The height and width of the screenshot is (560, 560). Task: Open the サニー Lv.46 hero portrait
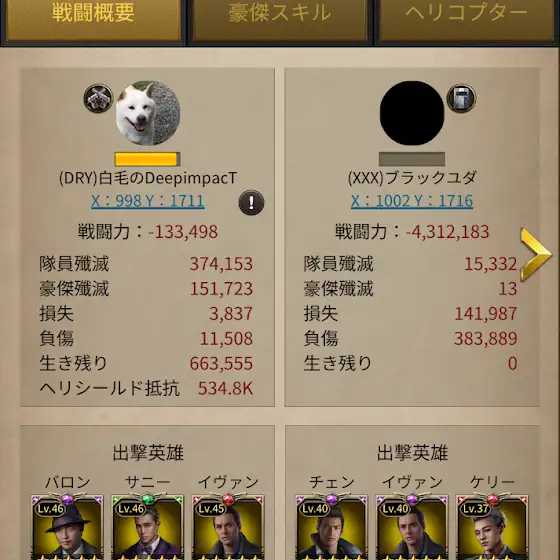tap(148, 526)
